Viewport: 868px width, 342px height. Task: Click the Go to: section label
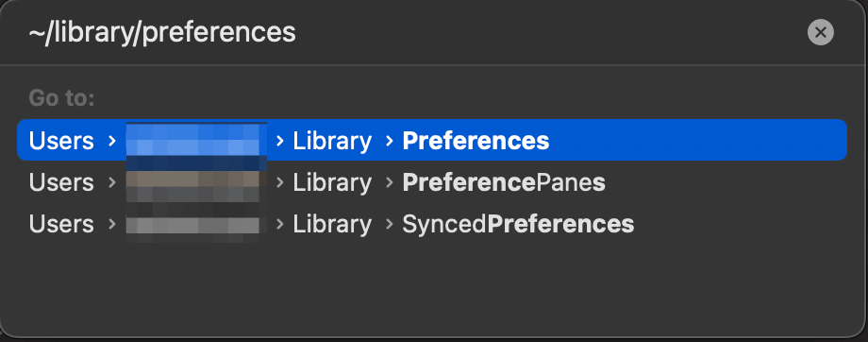(62, 98)
